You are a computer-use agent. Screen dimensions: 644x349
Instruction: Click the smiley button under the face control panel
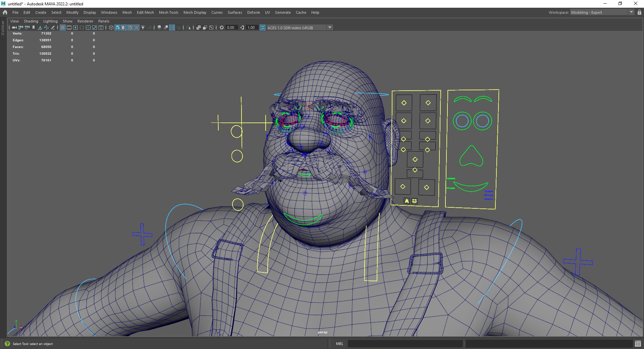coord(415,201)
